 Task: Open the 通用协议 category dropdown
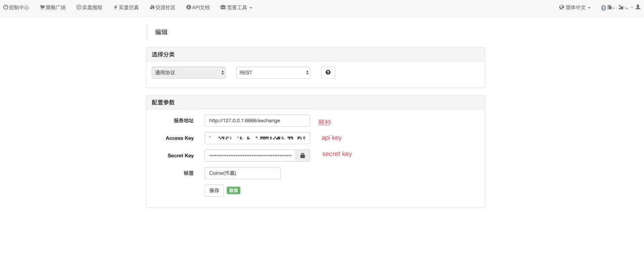[189, 73]
